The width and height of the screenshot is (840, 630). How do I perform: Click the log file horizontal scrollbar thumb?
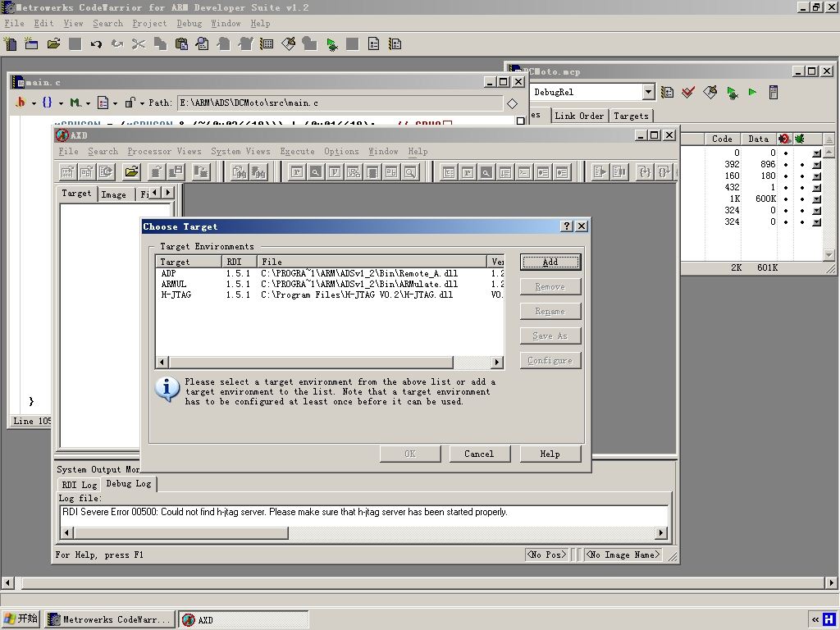coord(181,532)
